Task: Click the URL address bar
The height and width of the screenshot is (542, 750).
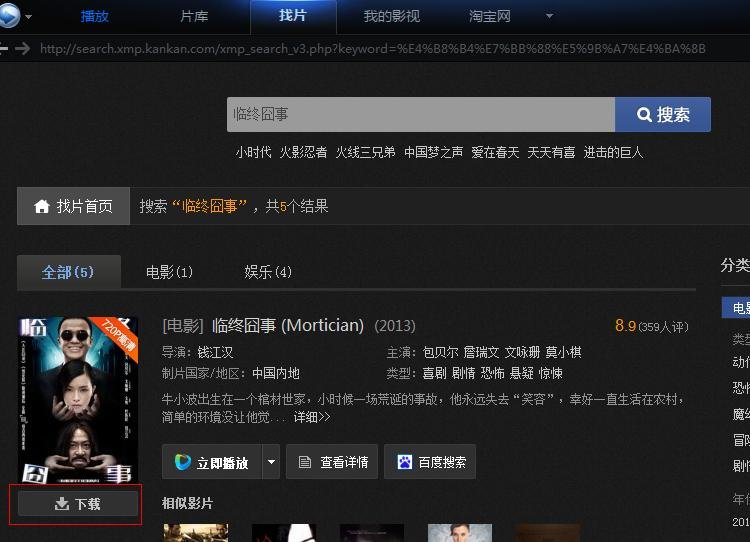Action: click(373, 48)
